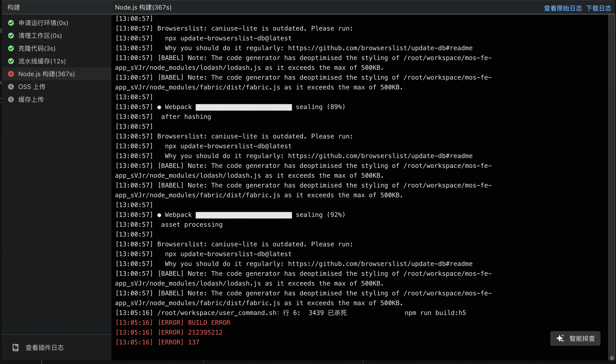Click green check icon beside 流水线缓存
The width and height of the screenshot is (616, 364).
tap(11, 61)
